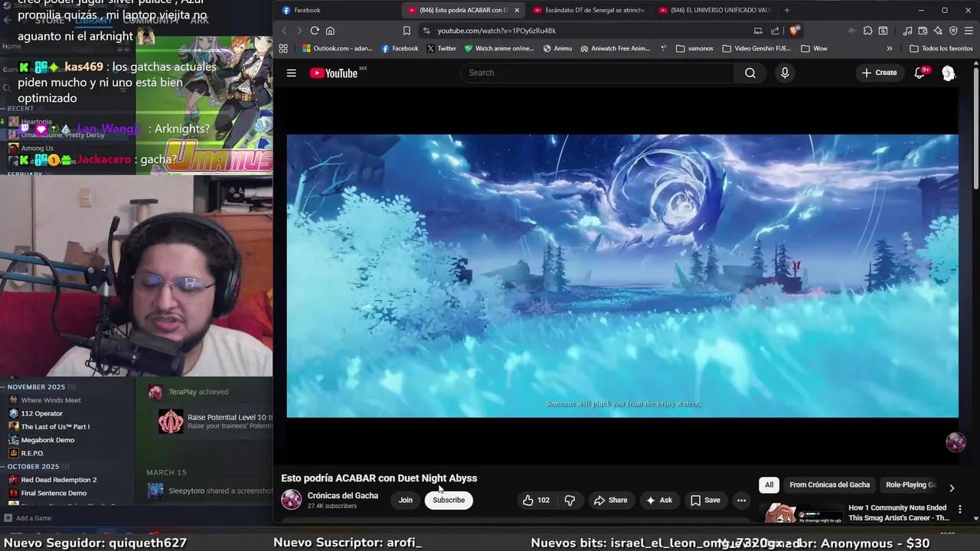The height and width of the screenshot is (551, 980).
Task: Click the Create button on YouTube
Action: coord(879,73)
